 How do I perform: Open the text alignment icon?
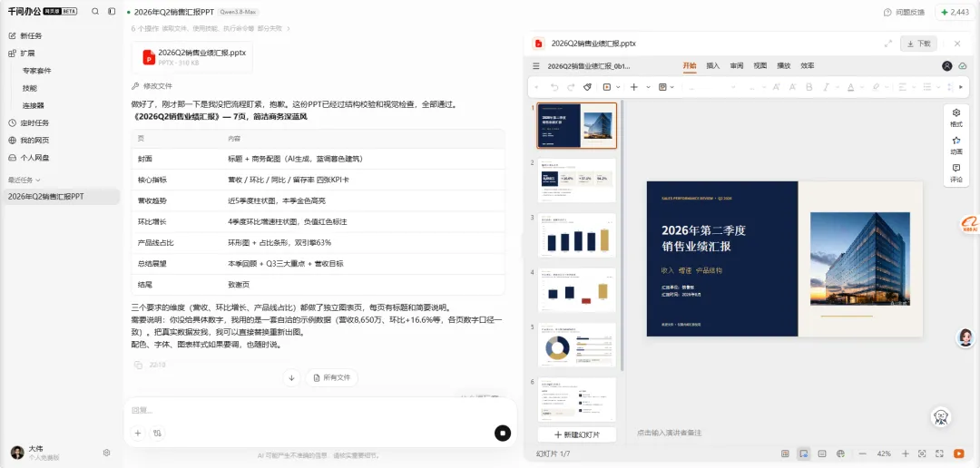point(902,87)
